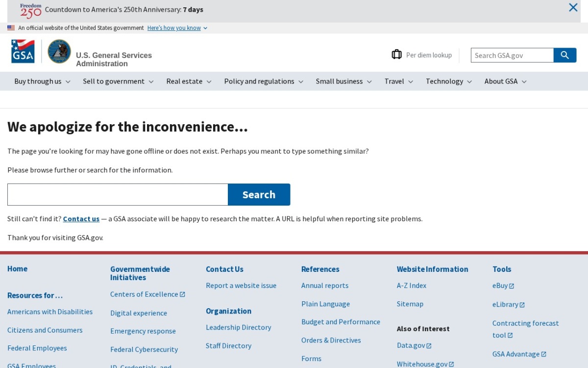Open the Plain Language link
This screenshot has width=588, height=368.
point(325,304)
